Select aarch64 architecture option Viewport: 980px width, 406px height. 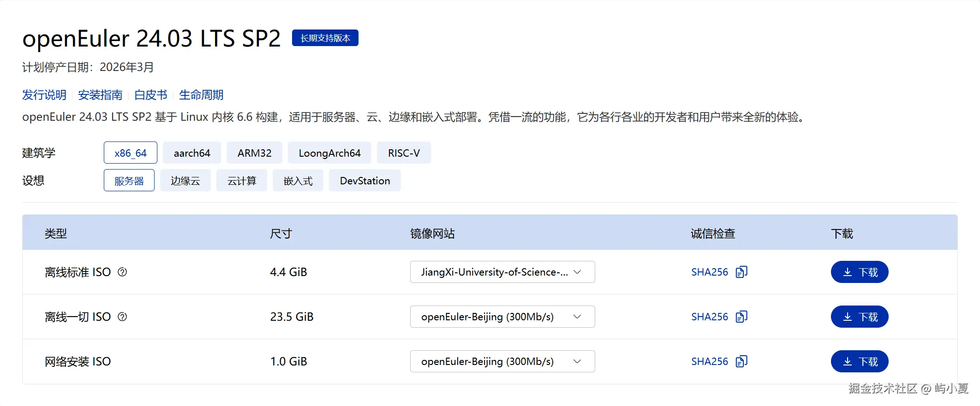191,153
